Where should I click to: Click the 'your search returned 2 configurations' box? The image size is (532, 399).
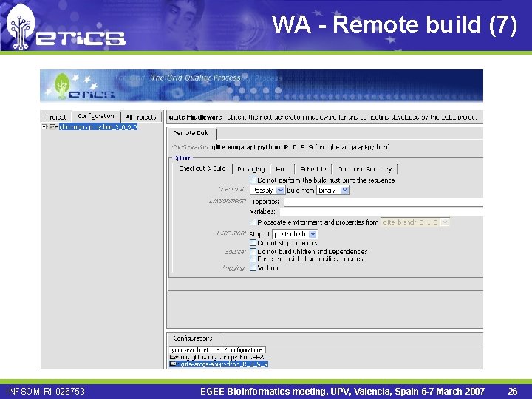[x=217, y=349]
